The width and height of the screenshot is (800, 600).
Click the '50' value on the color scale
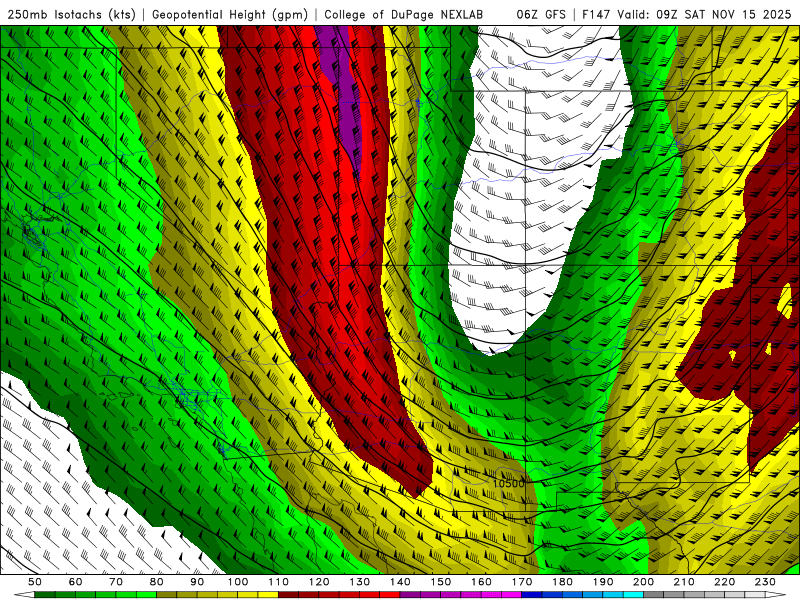[x=35, y=582]
